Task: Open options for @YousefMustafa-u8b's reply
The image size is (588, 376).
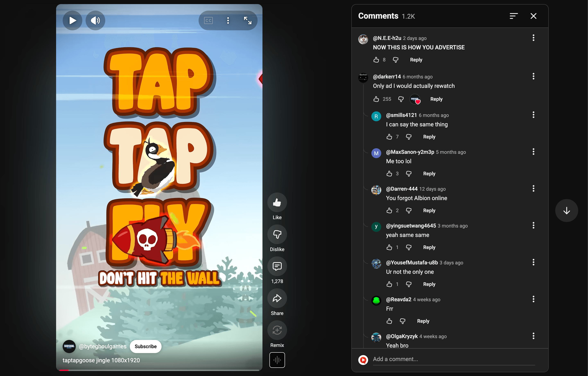Action: [x=533, y=262]
